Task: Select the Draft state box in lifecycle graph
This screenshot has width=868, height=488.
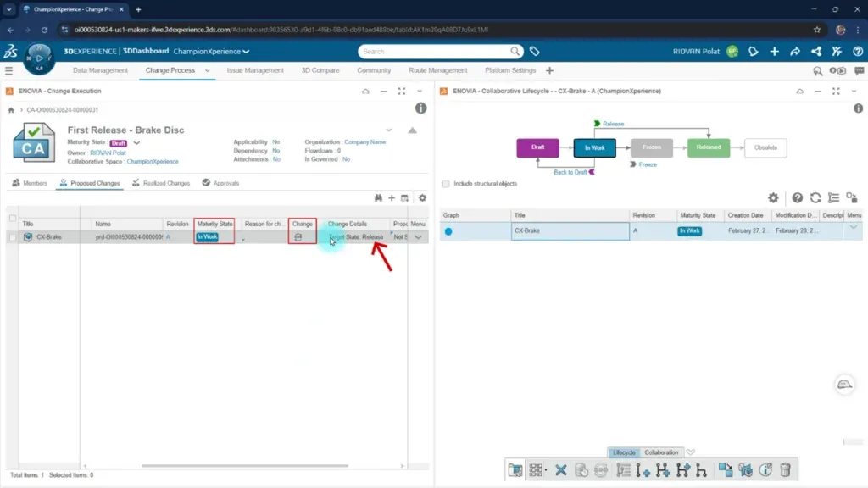Action: [537, 147]
